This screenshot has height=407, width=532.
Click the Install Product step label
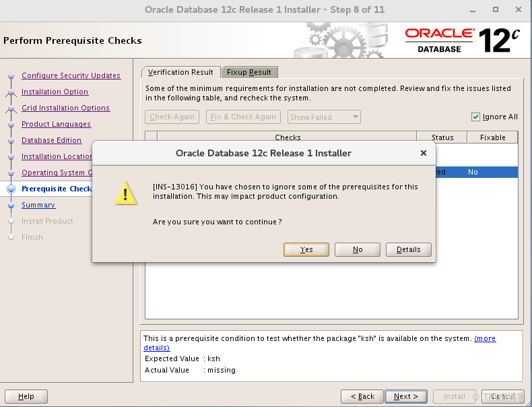click(47, 221)
